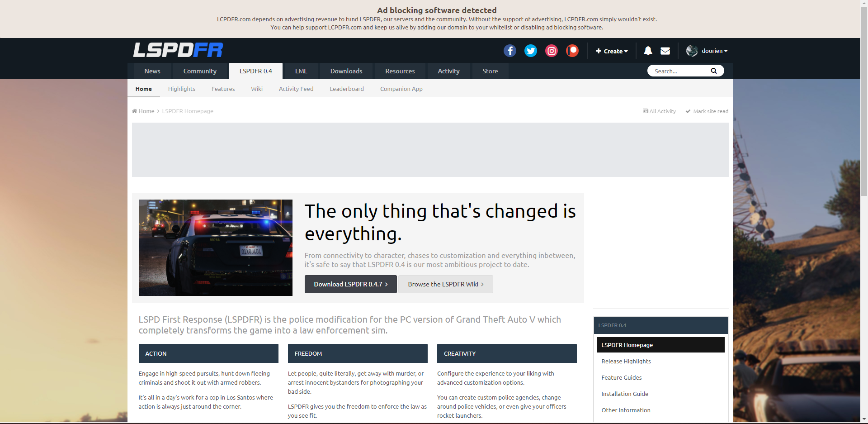Screen dimensions: 868x424
Task: Switch to the Leaderboard sub-tab
Action: tap(347, 89)
